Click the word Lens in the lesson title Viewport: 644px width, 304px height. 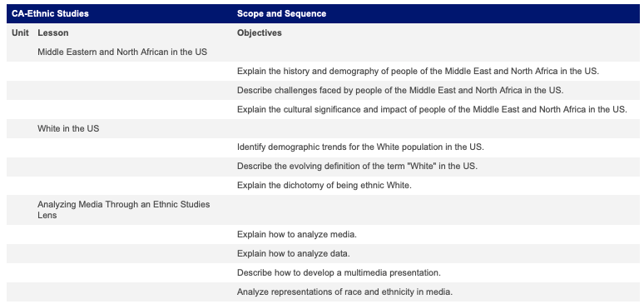(47, 215)
